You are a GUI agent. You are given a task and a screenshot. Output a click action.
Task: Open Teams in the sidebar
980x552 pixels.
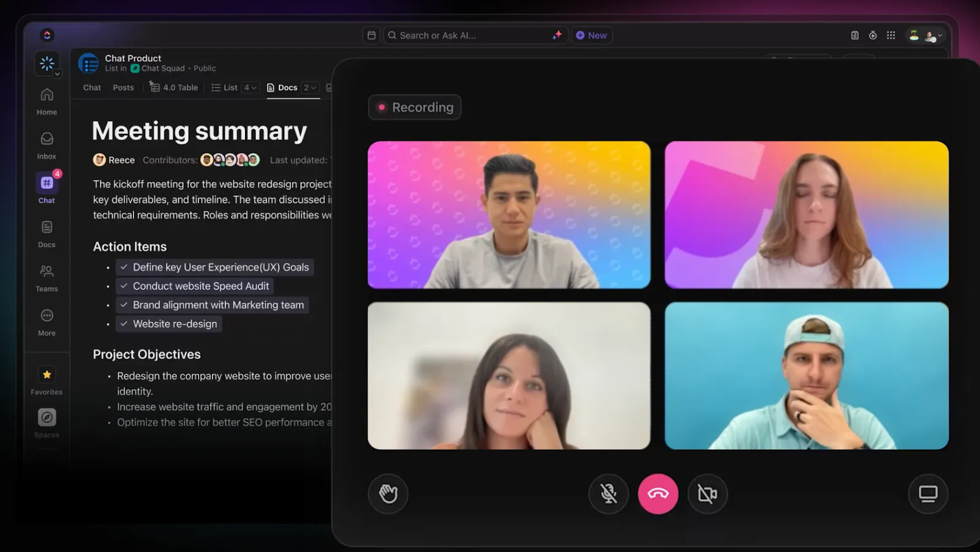pyautogui.click(x=47, y=278)
